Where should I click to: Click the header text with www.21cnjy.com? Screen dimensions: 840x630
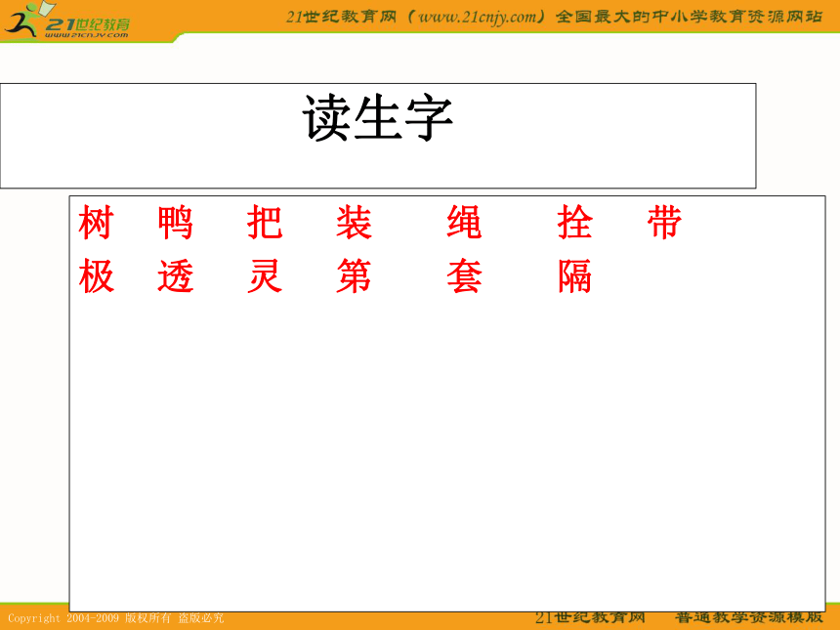coord(554,17)
